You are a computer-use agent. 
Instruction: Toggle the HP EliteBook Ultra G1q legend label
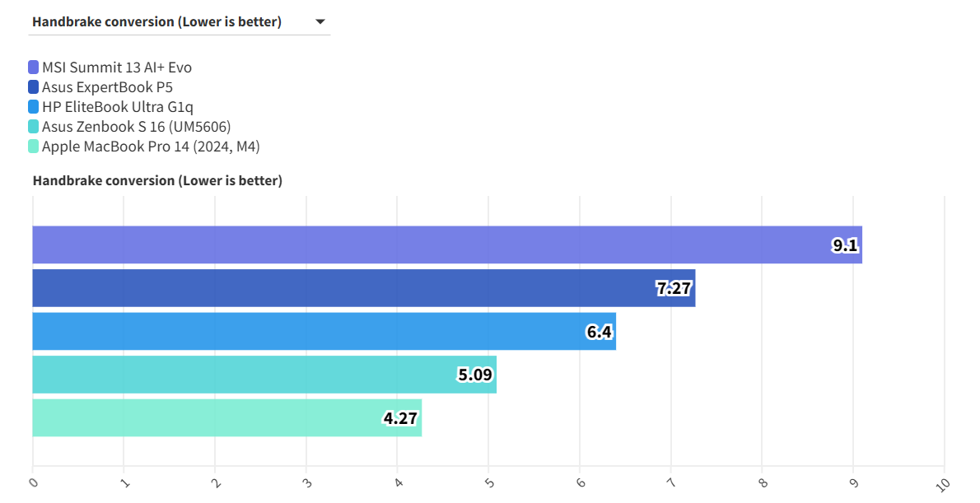118,107
